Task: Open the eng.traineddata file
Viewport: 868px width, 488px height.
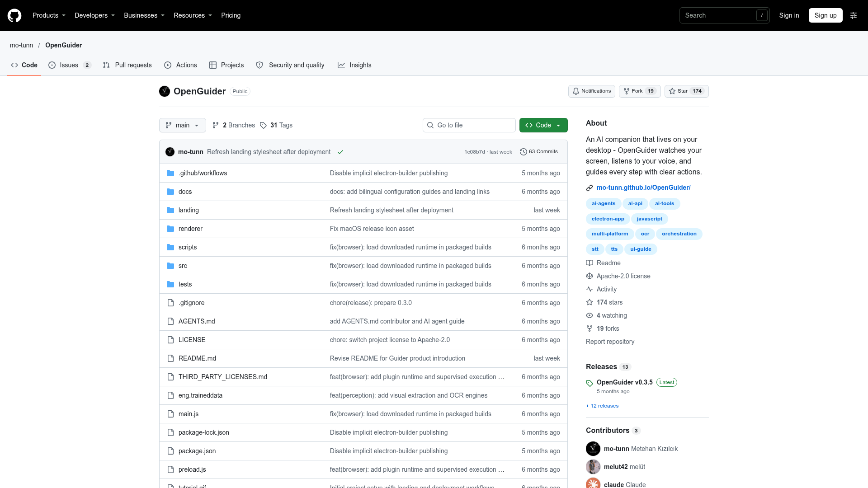Action: [200, 395]
